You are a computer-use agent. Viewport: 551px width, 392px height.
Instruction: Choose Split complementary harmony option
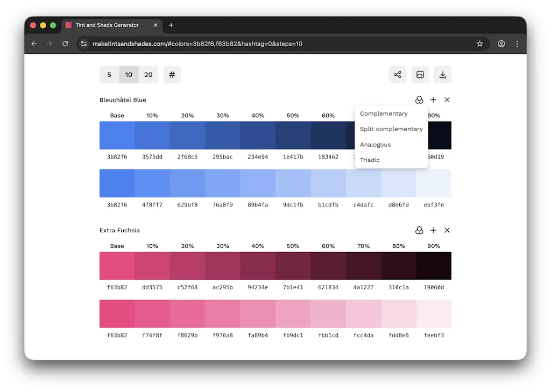coord(391,129)
